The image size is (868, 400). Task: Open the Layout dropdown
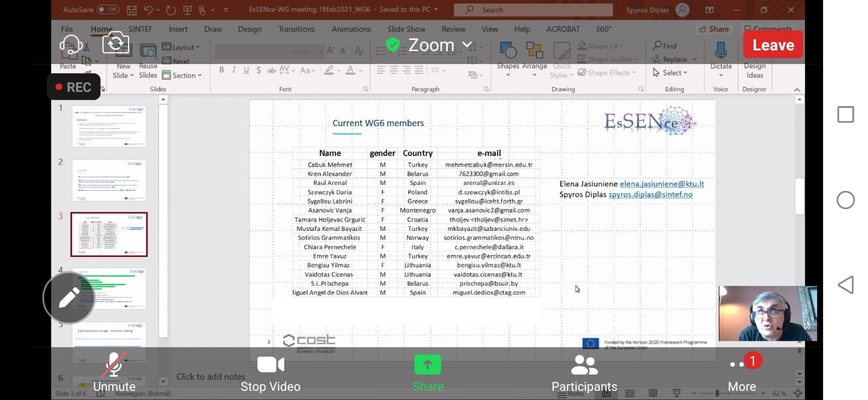[182, 47]
